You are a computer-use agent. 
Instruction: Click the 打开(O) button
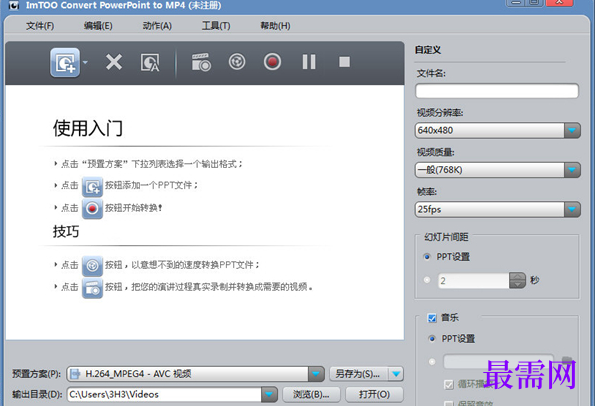coord(374,394)
